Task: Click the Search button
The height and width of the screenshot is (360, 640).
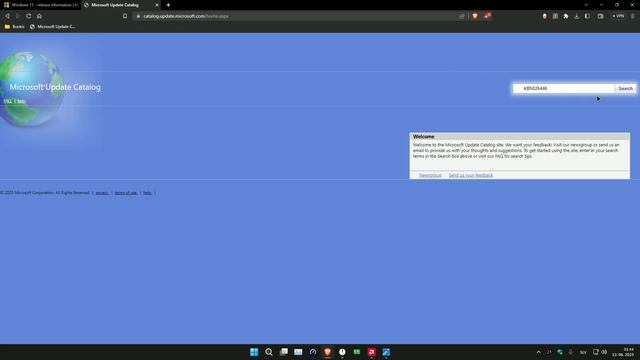Action: [x=625, y=88]
